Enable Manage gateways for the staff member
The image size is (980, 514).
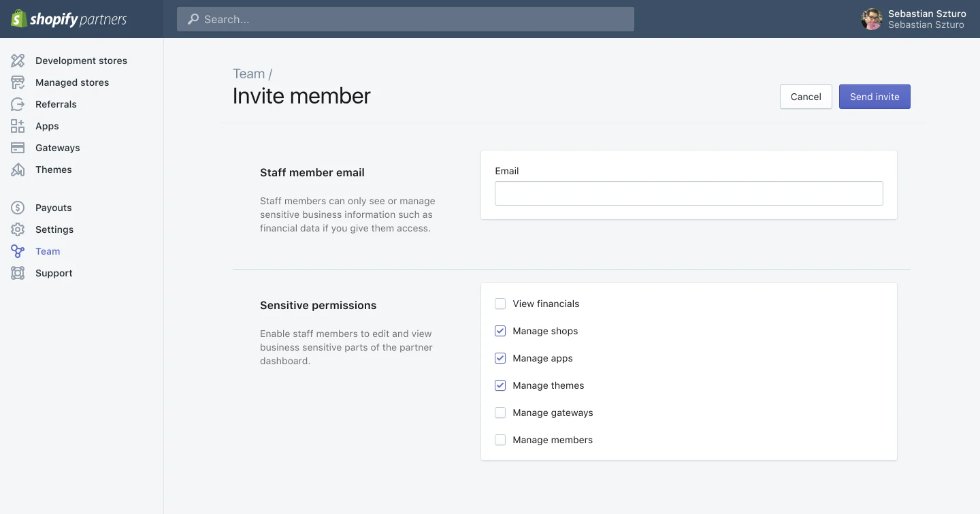500,413
